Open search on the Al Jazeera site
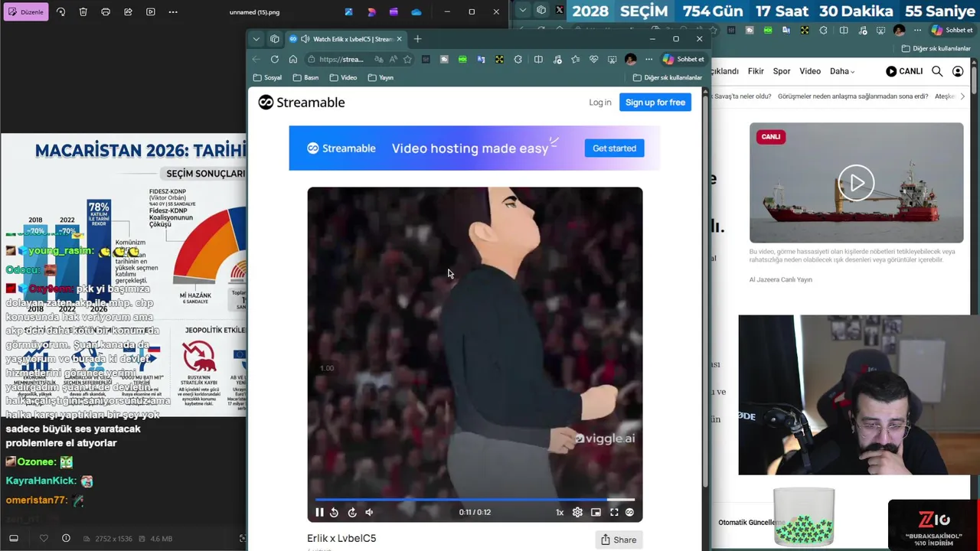The width and height of the screenshot is (980, 551). (937, 71)
